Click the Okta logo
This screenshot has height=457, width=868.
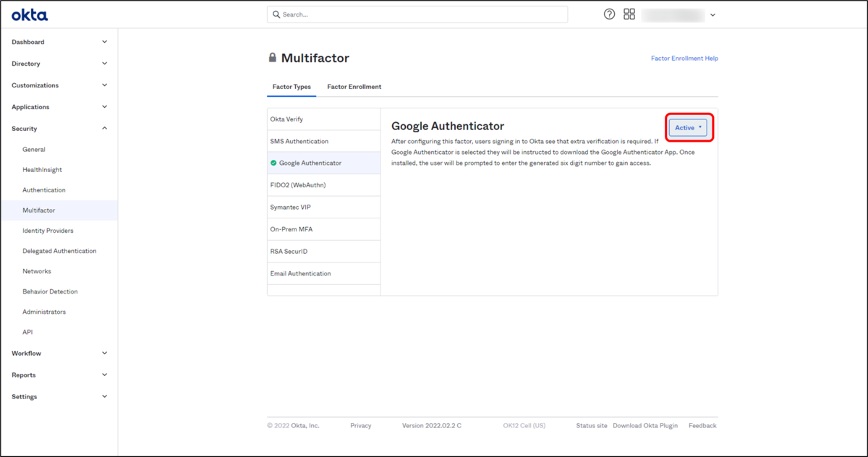coord(30,14)
